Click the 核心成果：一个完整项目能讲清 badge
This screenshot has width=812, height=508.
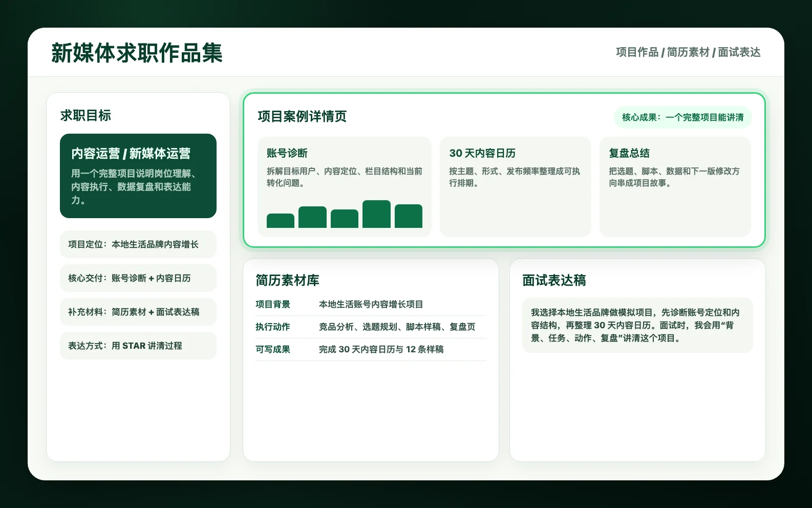click(x=682, y=117)
